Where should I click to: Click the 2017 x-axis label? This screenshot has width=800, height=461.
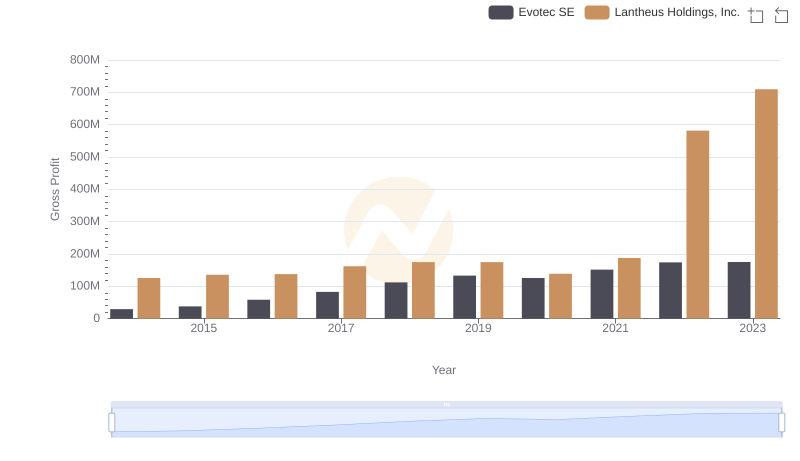pos(341,328)
